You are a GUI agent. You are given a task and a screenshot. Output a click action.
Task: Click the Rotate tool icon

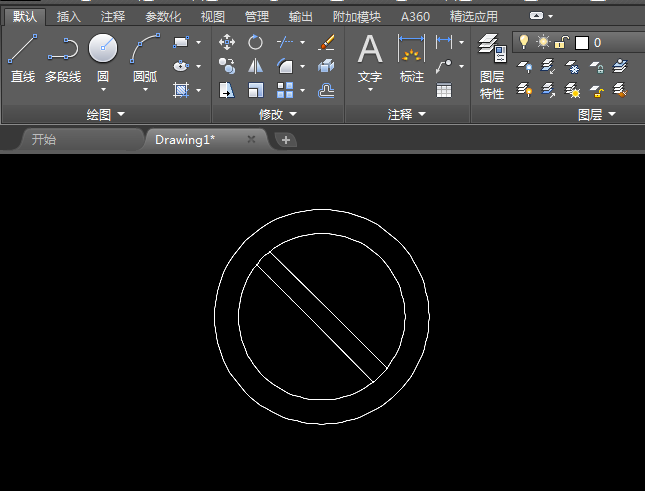(x=255, y=42)
